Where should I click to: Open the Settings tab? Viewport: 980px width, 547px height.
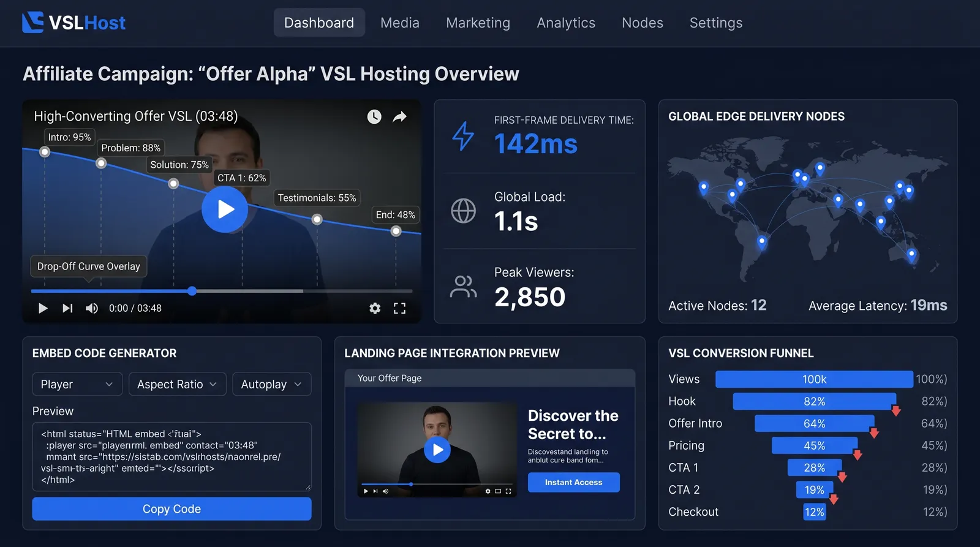pyautogui.click(x=716, y=23)
